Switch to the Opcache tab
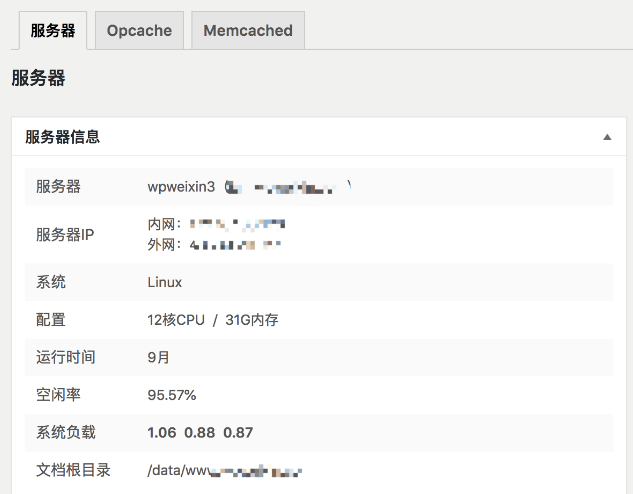Image resolution: width=633 pixels, height=494 pixels. coord(139,30)
